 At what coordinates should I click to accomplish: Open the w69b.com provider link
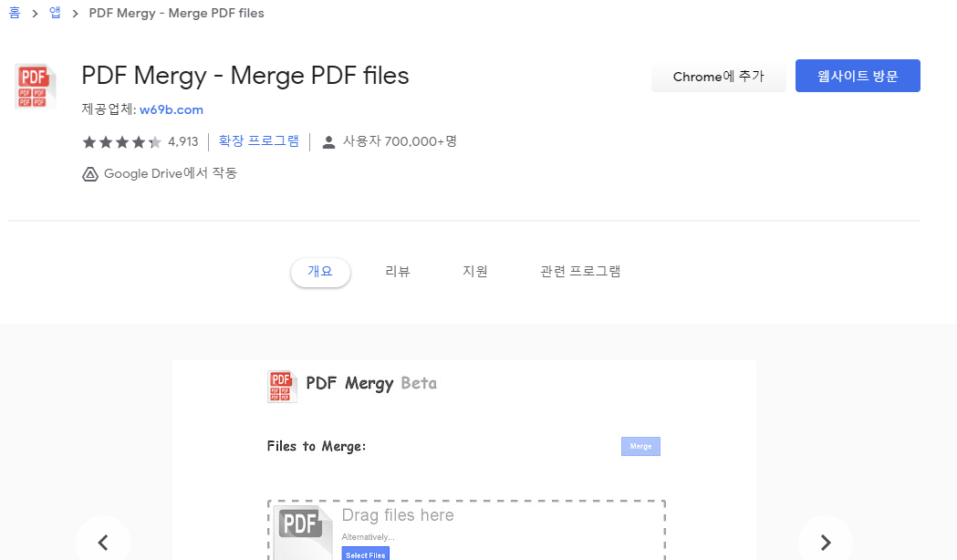click(x=172, y=109)
